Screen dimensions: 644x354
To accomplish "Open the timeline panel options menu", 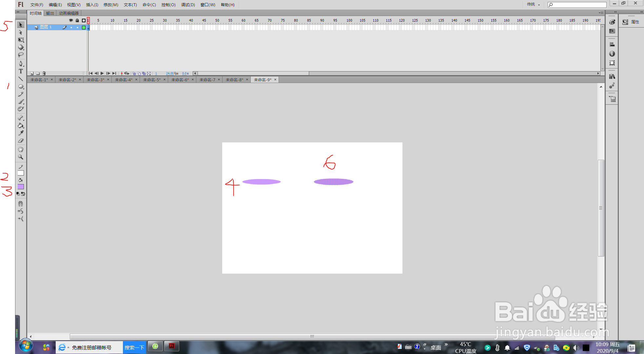I will [x=601, y=13].
